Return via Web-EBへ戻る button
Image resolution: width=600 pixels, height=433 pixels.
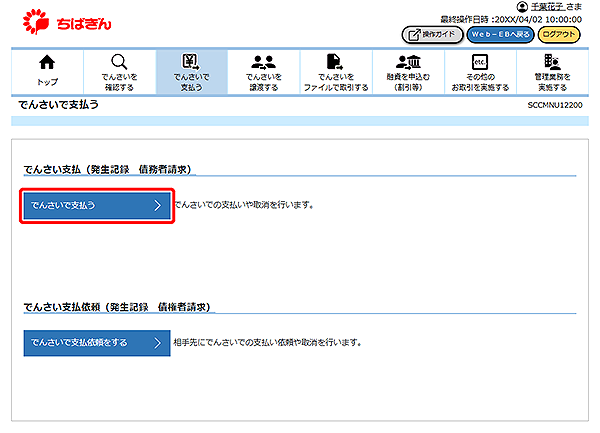[500, 34]
